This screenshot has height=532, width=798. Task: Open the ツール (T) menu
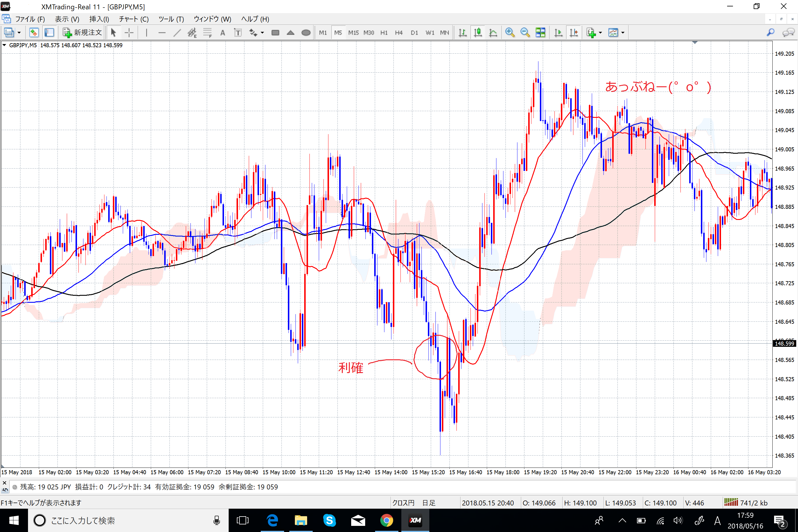(171, 19)
